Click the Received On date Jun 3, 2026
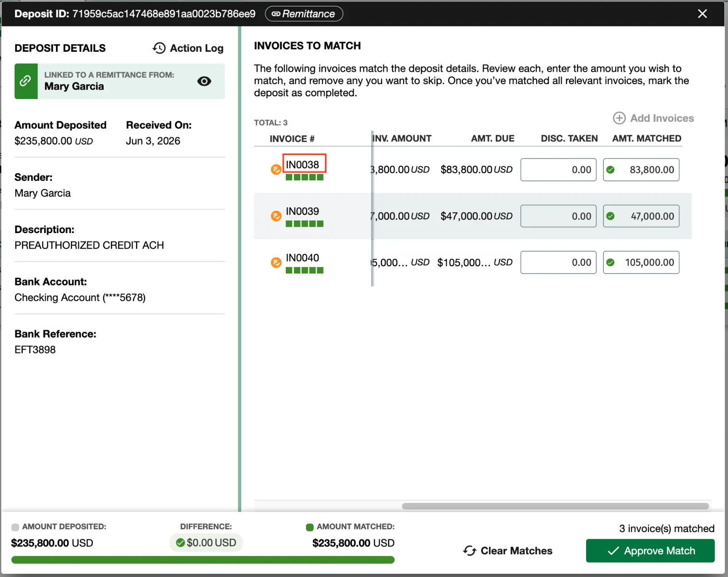Viewport: 728px width, 577px height. pos(153,141)
